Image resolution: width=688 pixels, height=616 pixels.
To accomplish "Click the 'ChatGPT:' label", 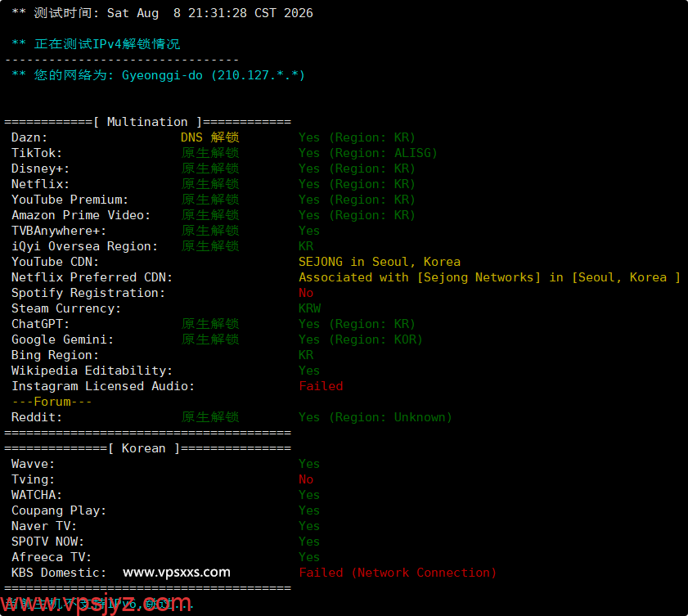I will pos(40,324).
